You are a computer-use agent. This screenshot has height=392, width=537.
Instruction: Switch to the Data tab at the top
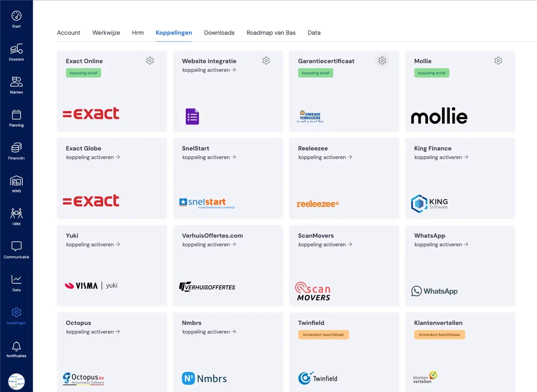(x=314, y=33)
